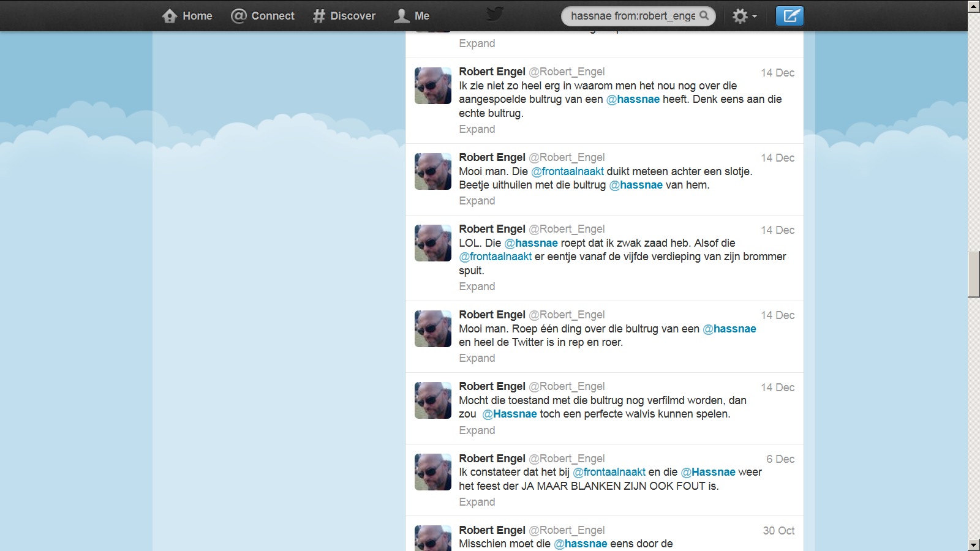This screenshot has height=551, width=980.
Task: Click @frontaalnaakt mention in 'slotje' tweet
Action: [x=567, y=171]
